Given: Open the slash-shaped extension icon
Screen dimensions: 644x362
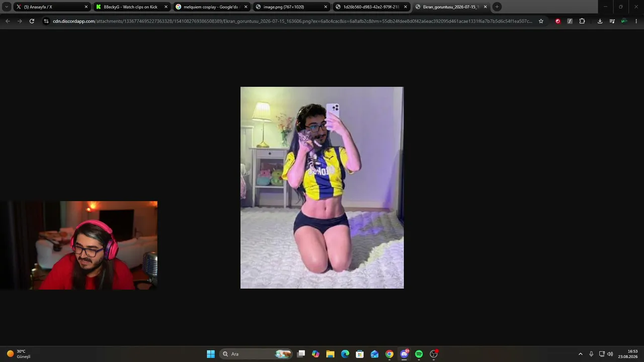Looking at the screenshot, I should coord(570,21).
